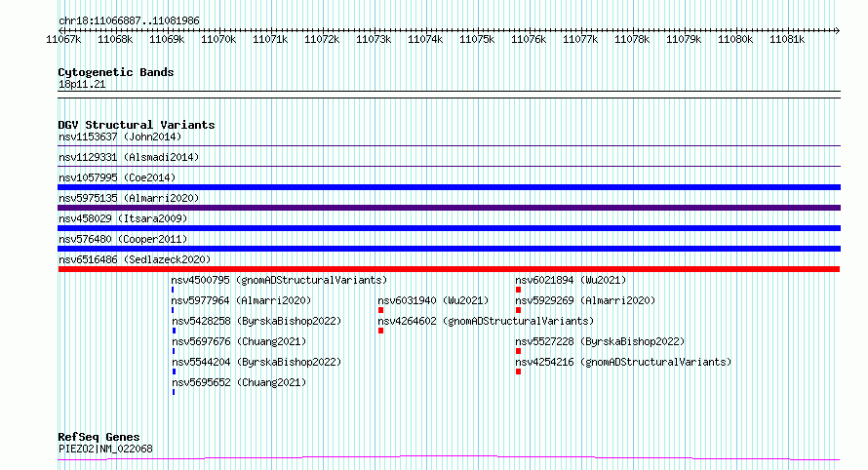Click the 11074k ruler tick label
The width and height of the screenshot is (868, 470).
click(425, 39)
